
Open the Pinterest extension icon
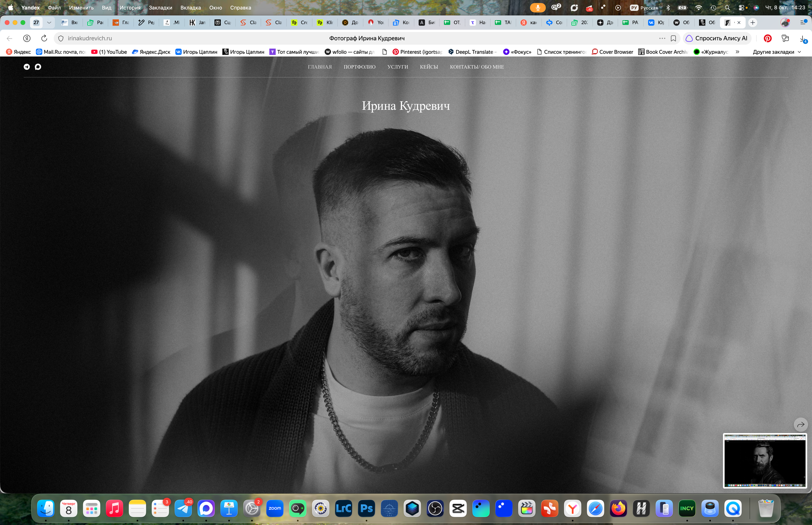767,38
